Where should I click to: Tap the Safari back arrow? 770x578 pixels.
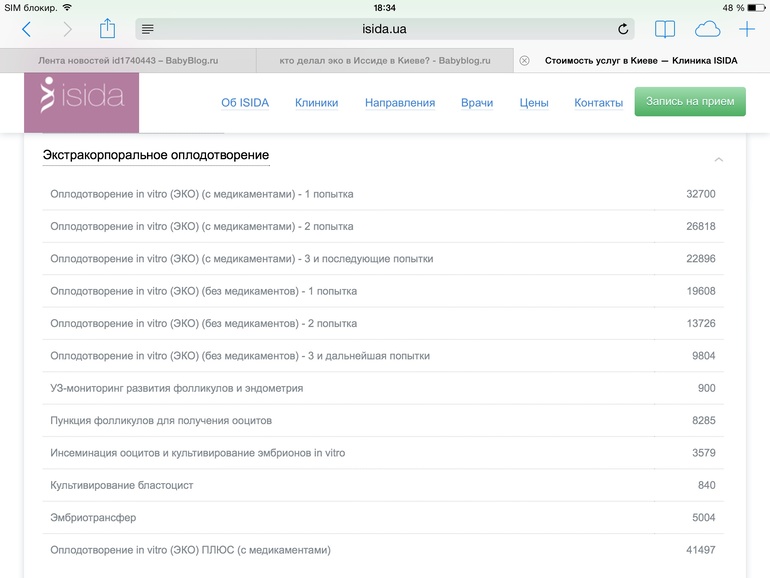click(x=26, y=29)
